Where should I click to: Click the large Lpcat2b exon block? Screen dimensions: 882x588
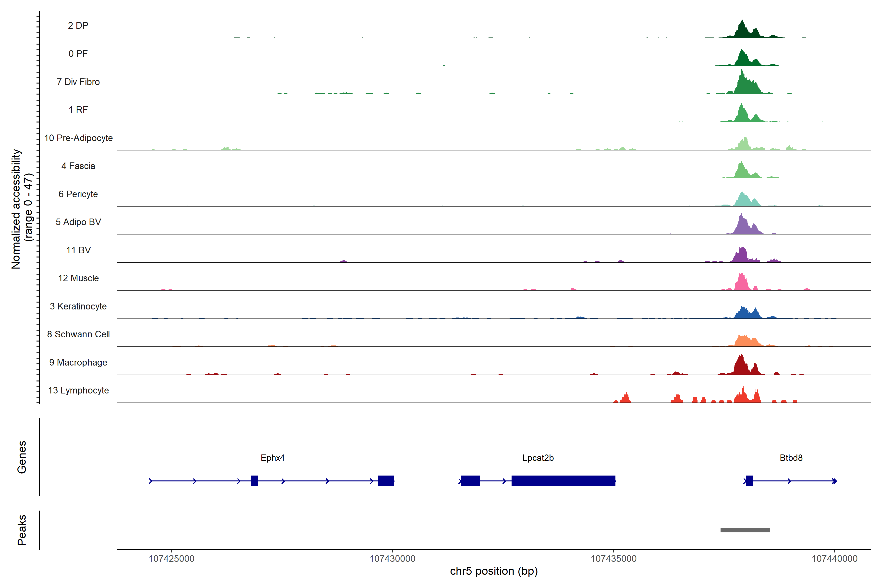tap(563, 481)
